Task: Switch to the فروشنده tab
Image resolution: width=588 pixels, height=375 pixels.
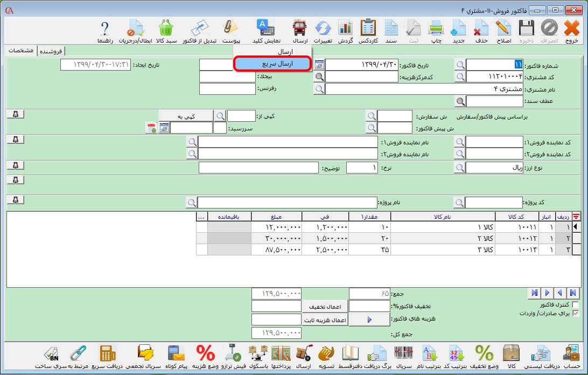Action: pos(51,51)
